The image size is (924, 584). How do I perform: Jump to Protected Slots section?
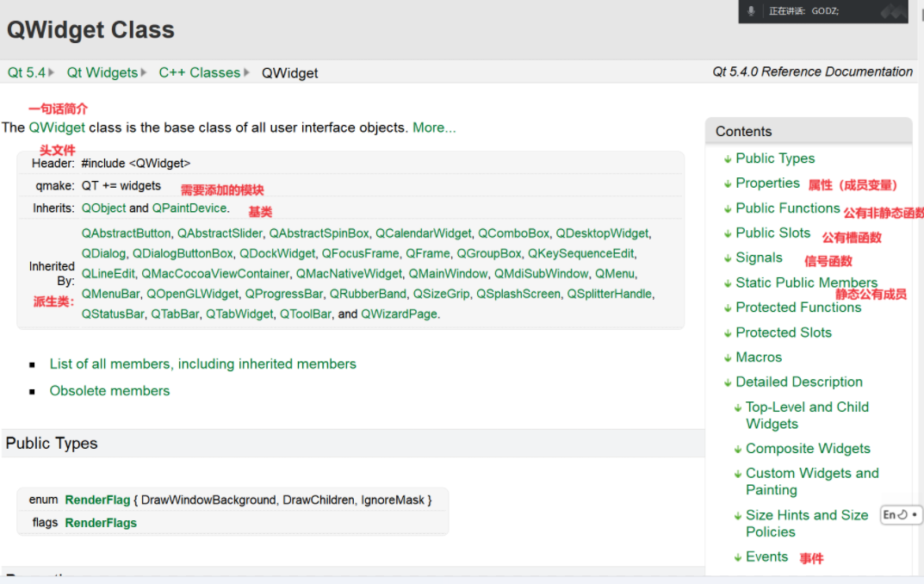click(783, 332)
